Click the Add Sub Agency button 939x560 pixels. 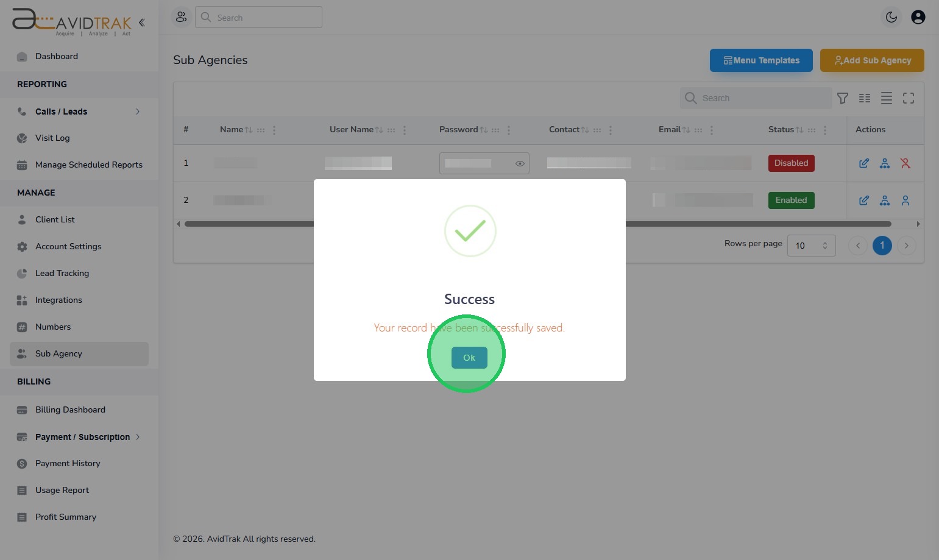tap(872, 60)
